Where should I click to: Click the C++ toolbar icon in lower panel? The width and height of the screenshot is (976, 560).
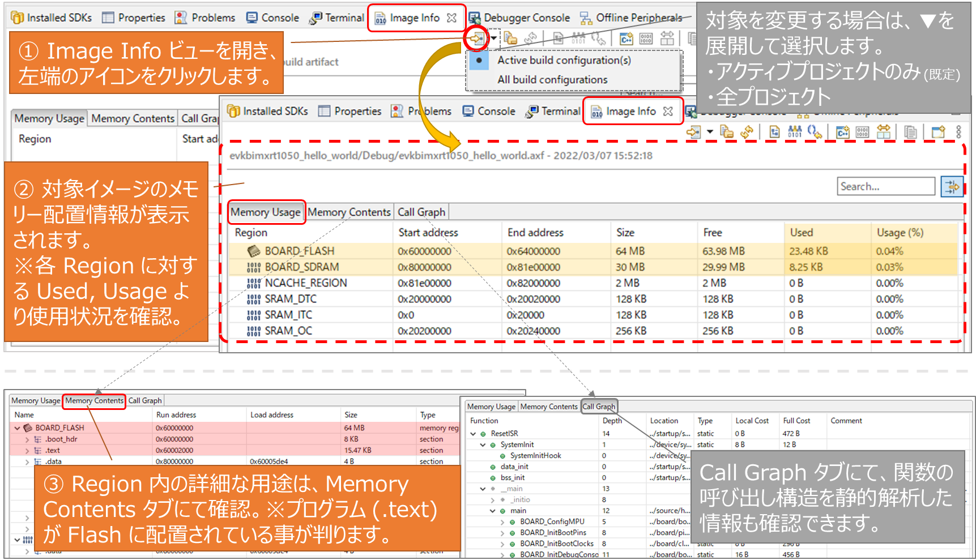[x=842, y=132]
